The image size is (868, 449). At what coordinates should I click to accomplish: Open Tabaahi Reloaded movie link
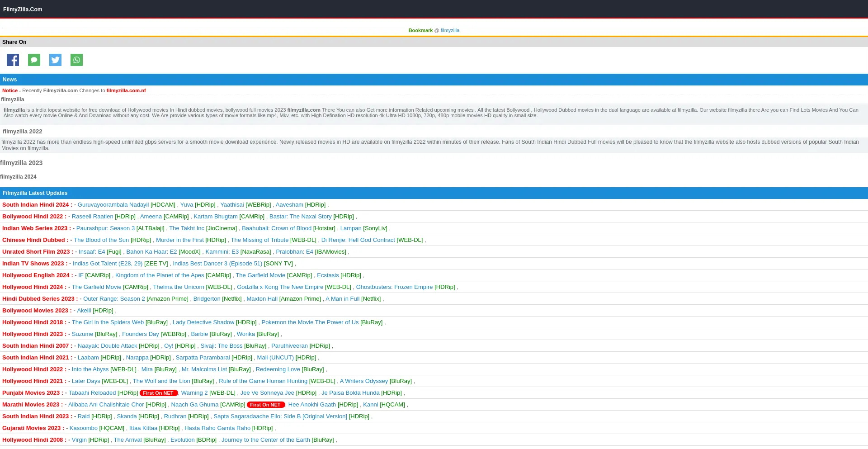(x=92, y=393)
